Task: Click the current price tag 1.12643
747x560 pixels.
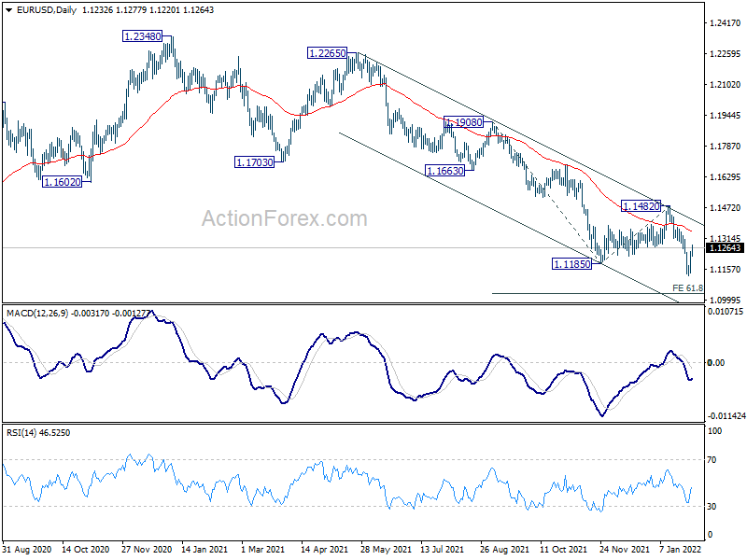Action: 725,247
